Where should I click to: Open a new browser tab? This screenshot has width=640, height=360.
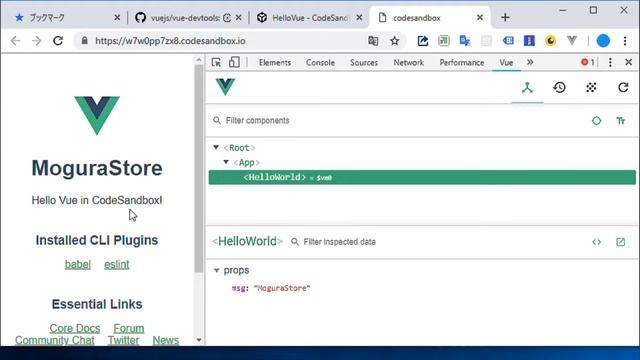tap(505, 18)
